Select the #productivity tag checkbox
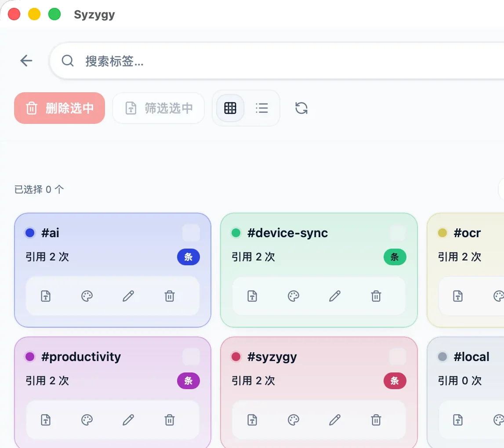The image size is (504, 448). point(191,357)
